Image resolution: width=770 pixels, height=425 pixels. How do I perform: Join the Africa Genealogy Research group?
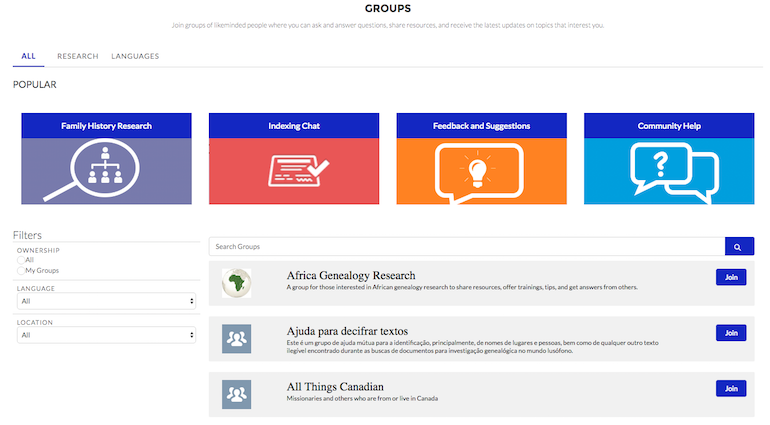731,277
